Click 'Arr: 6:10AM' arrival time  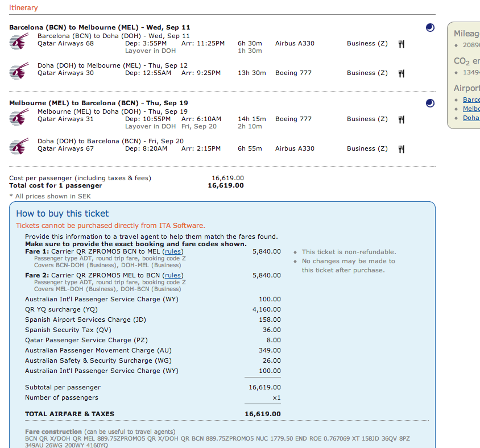(x=201, y=119)
